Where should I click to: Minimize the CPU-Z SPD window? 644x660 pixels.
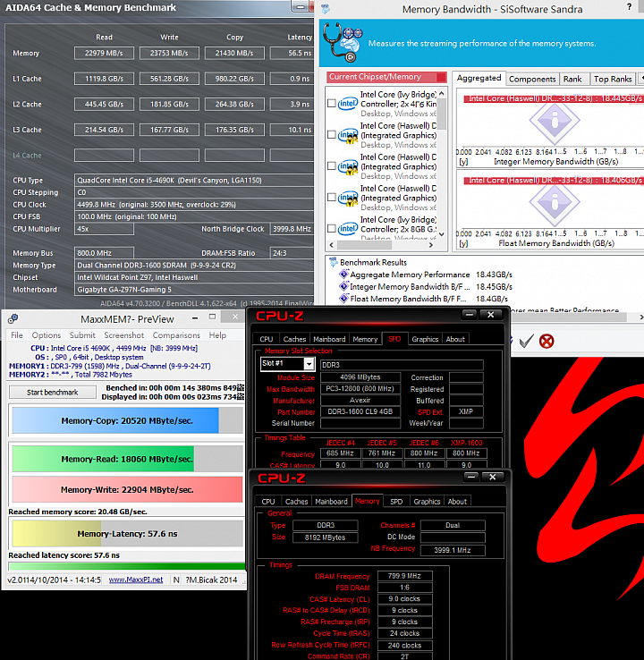point(470,314)
